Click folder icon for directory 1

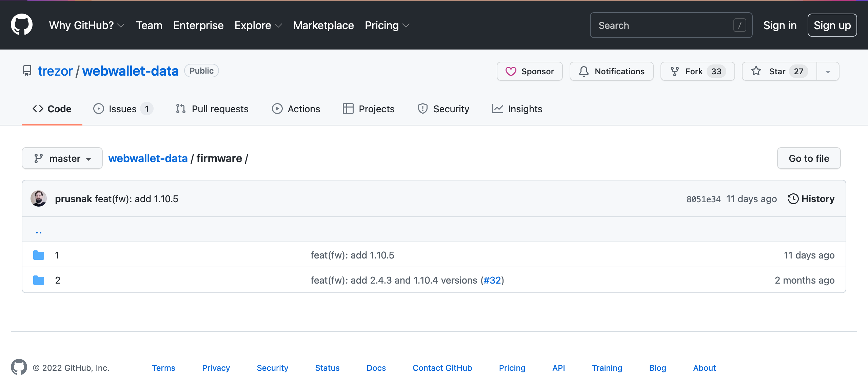[39, 255]
